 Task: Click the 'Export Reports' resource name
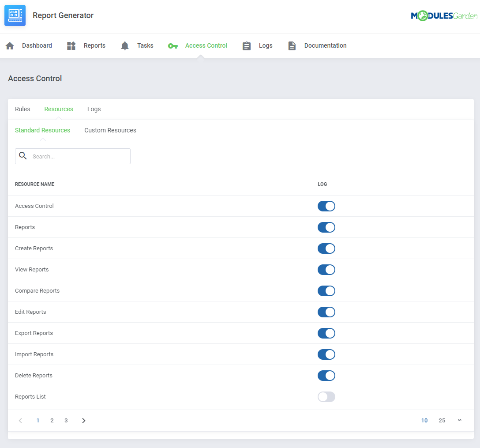point(34,333)
